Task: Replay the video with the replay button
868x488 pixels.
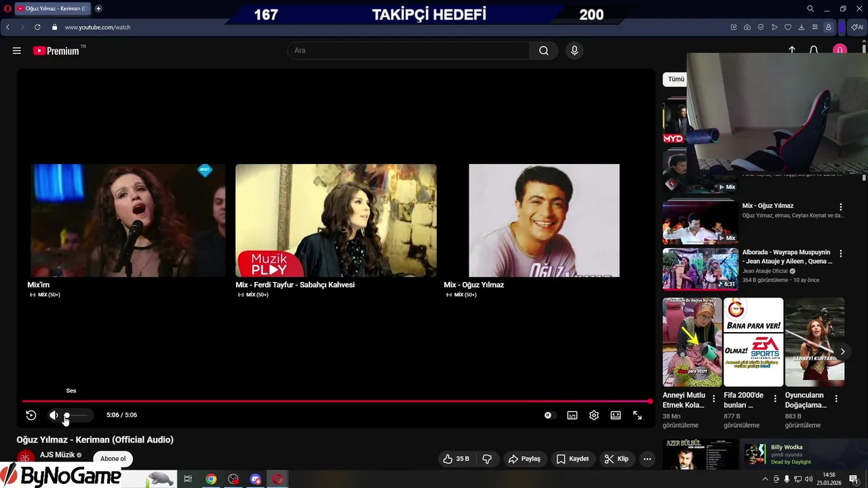Action: coord(31,415)
